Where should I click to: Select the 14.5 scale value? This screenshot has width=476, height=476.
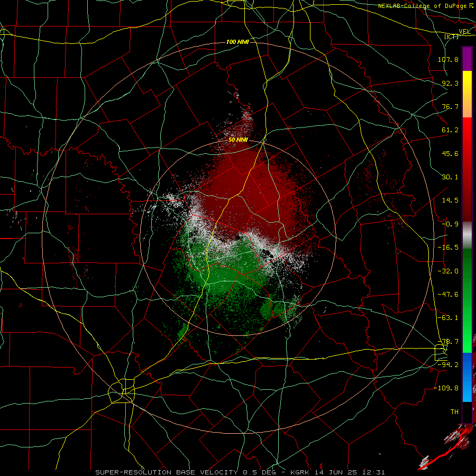click(x=450, y=200)
